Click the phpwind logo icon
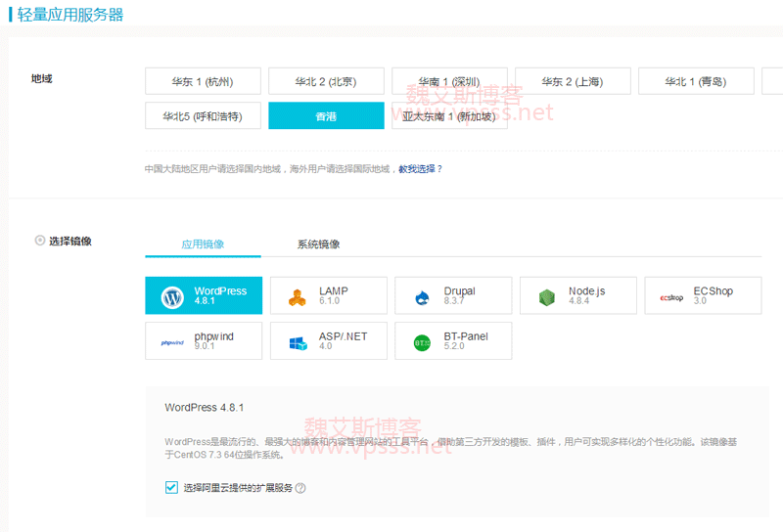The height and width of the screenshot is (532, 783). point(173,342)
